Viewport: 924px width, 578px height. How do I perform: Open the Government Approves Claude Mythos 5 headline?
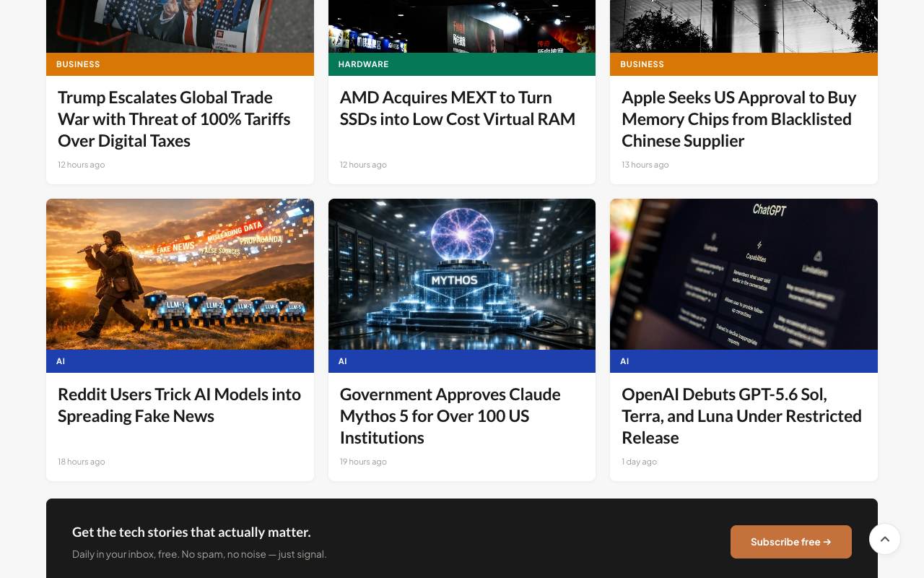pyautogui.click(x=450, y=415)
